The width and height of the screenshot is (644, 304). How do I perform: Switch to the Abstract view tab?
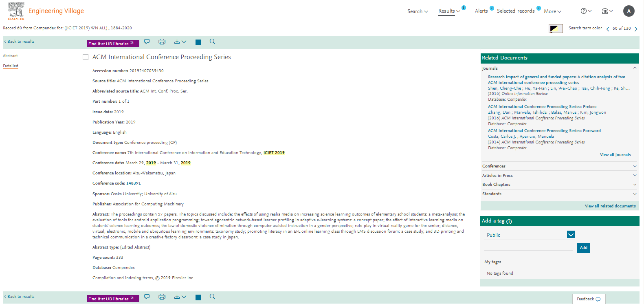(10, 56)
